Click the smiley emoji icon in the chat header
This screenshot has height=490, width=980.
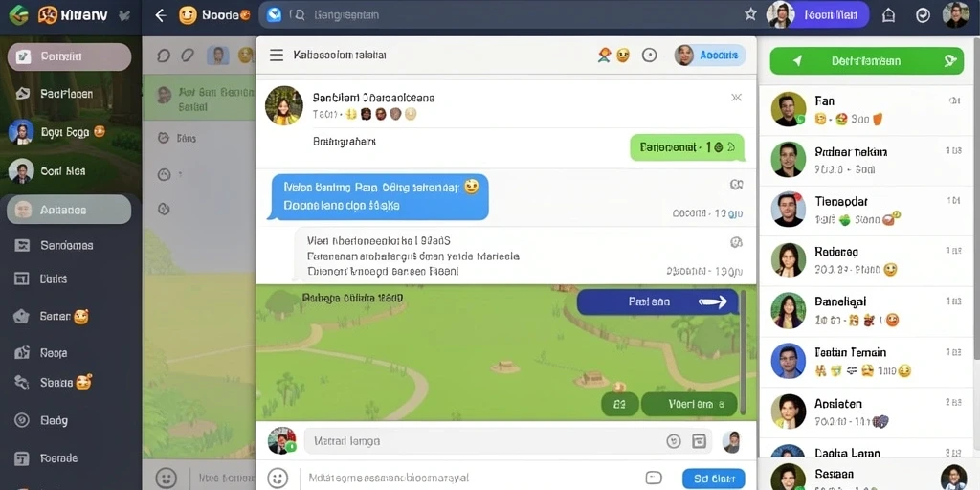[623, 56]
